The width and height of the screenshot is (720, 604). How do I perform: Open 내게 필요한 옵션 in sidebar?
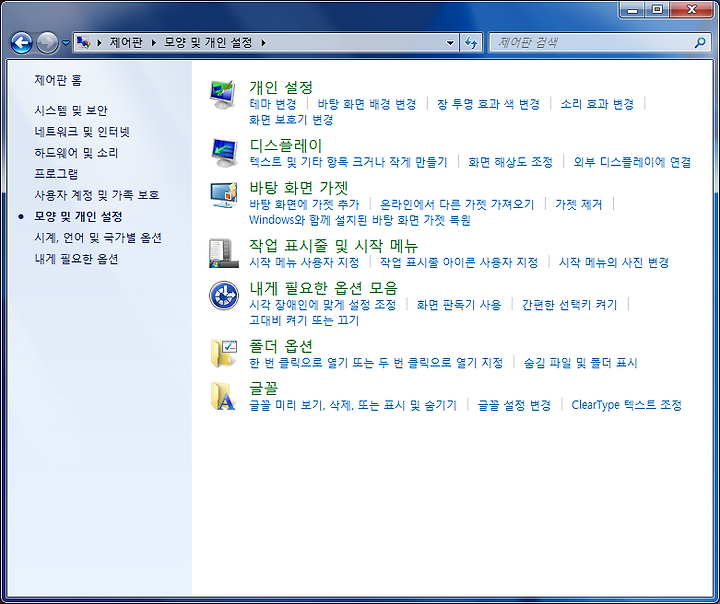pos(76,259)
